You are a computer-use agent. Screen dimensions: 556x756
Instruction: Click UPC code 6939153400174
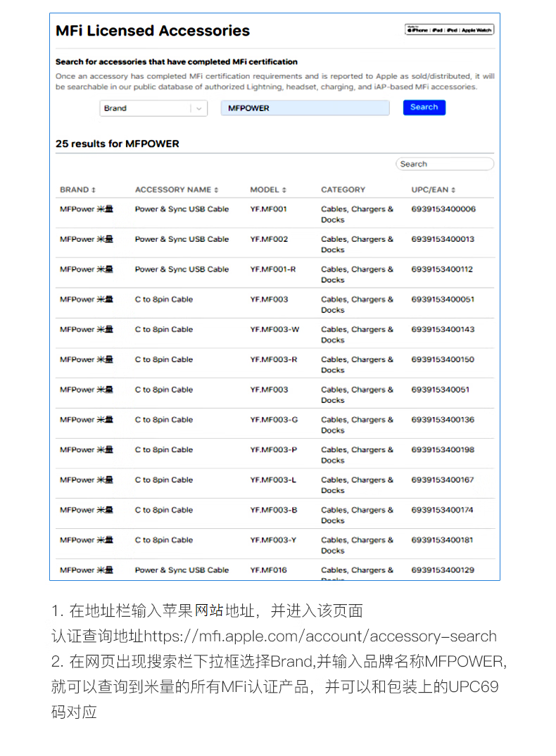tap(442, 510)
